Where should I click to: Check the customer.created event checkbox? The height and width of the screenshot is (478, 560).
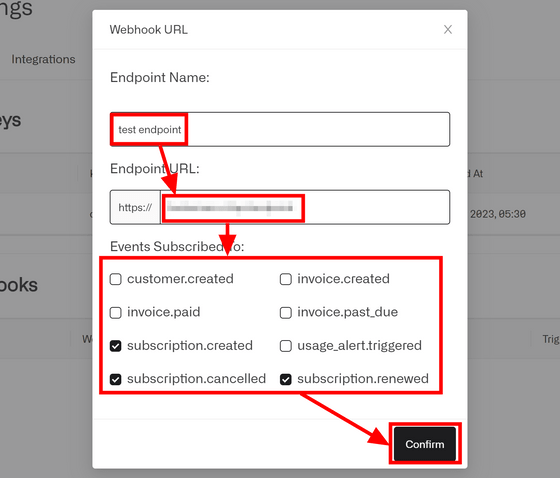(115, 279)
